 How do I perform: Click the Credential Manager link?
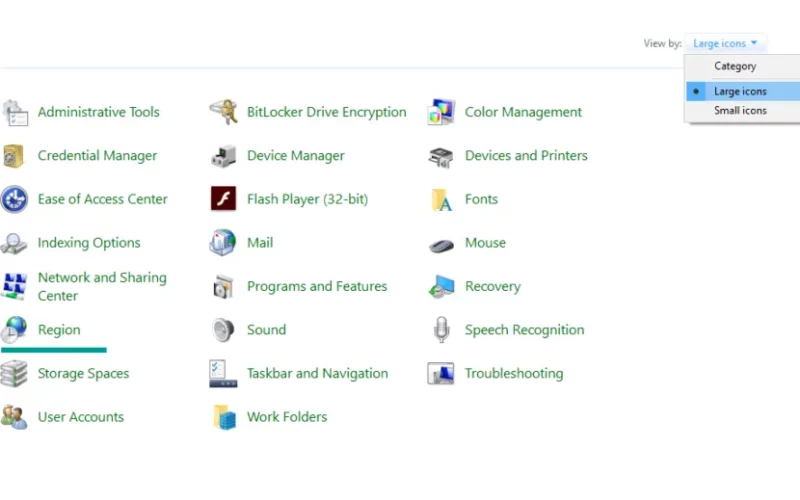(x=97, y=156)
